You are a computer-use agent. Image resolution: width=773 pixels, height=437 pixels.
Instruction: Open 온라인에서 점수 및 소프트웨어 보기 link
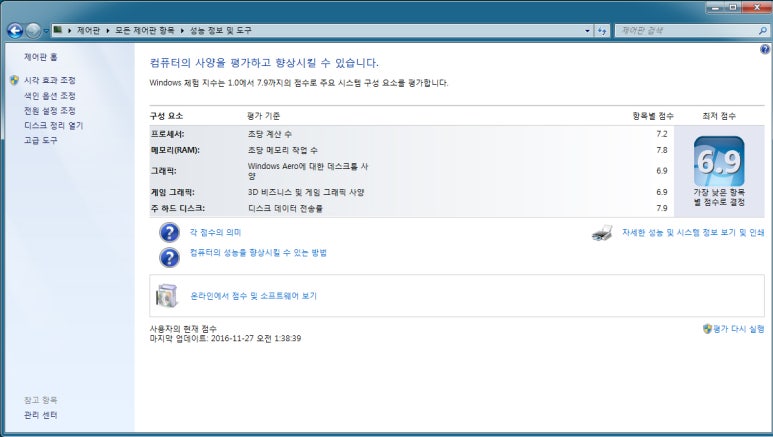[253, 296]
